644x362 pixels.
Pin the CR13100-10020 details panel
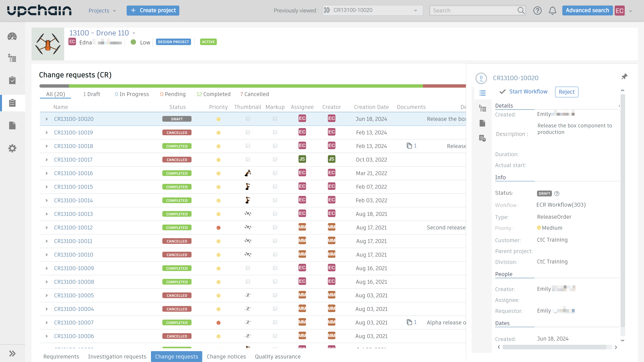click(x=624, y=77)
